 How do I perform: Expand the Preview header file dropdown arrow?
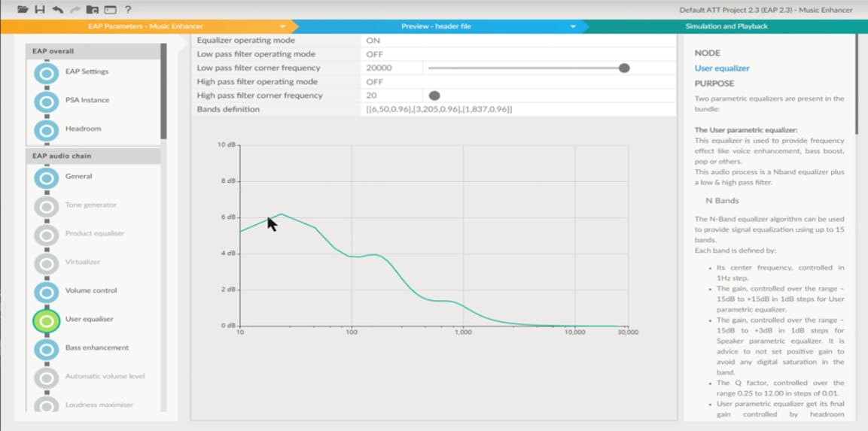(x=573, y=26)
